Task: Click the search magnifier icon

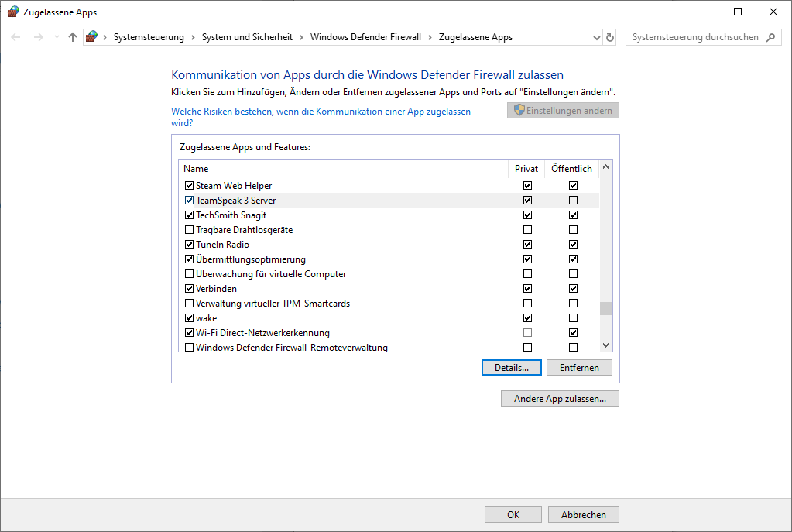Action: [x=770, y=37]
